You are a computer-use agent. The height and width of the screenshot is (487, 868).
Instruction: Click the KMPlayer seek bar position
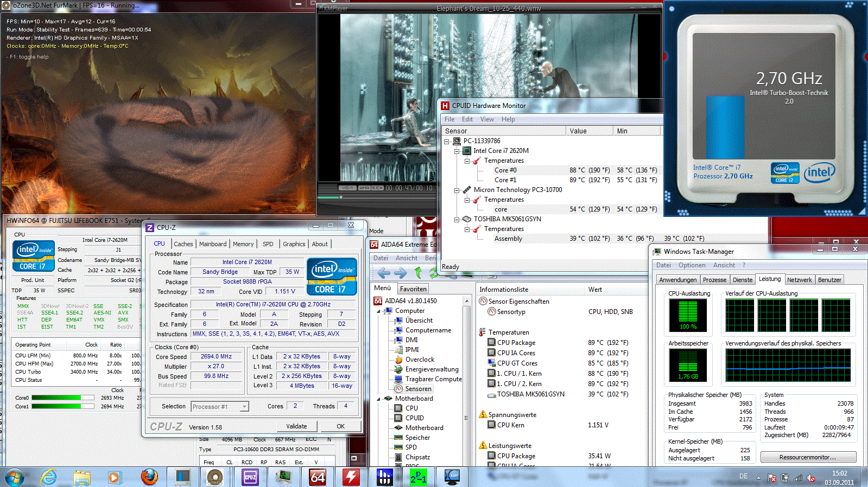[x=341, y=197]
